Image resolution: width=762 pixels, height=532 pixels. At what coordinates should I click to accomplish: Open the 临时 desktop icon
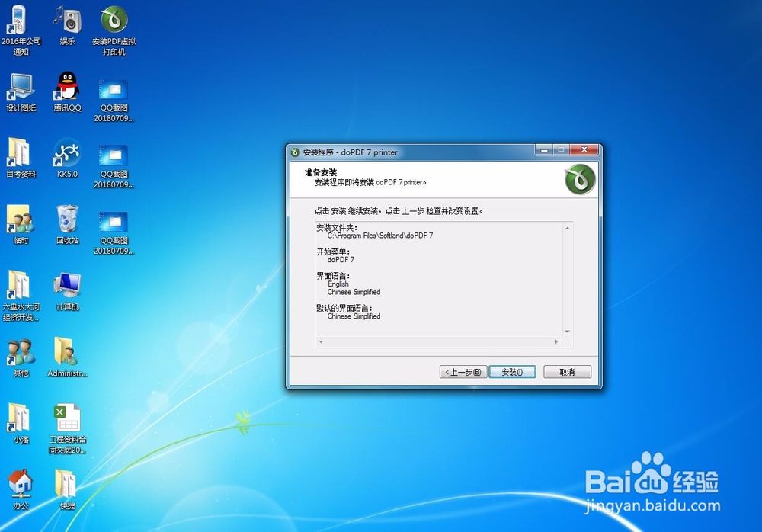click(21, 224)
